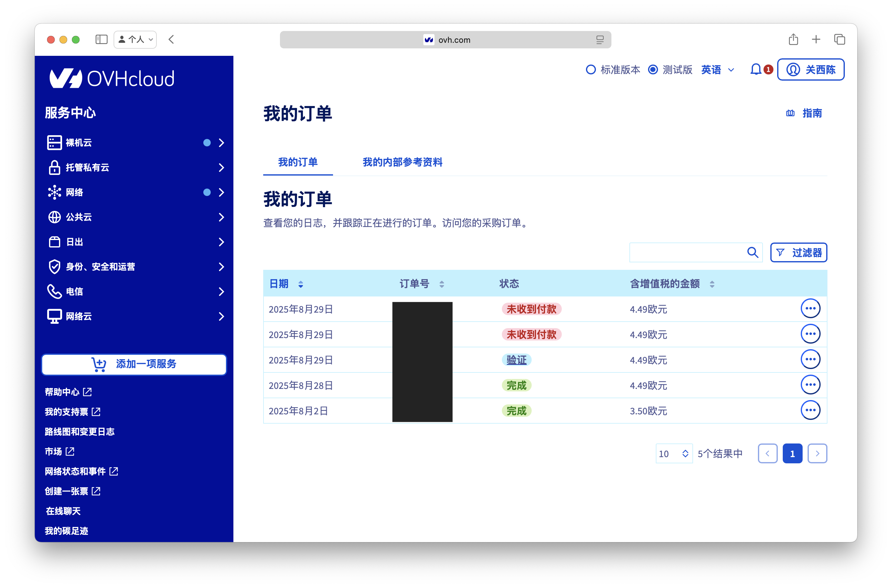Toggle the 日期 column sort arrows
The width and height of the screenshot is (892, 588).
[300, 284]
